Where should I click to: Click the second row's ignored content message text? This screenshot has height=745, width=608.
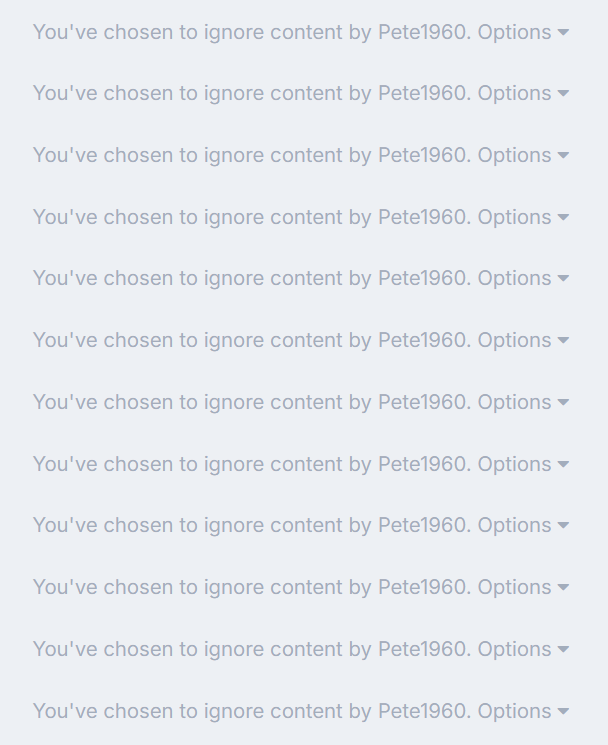tap(250, 93)
